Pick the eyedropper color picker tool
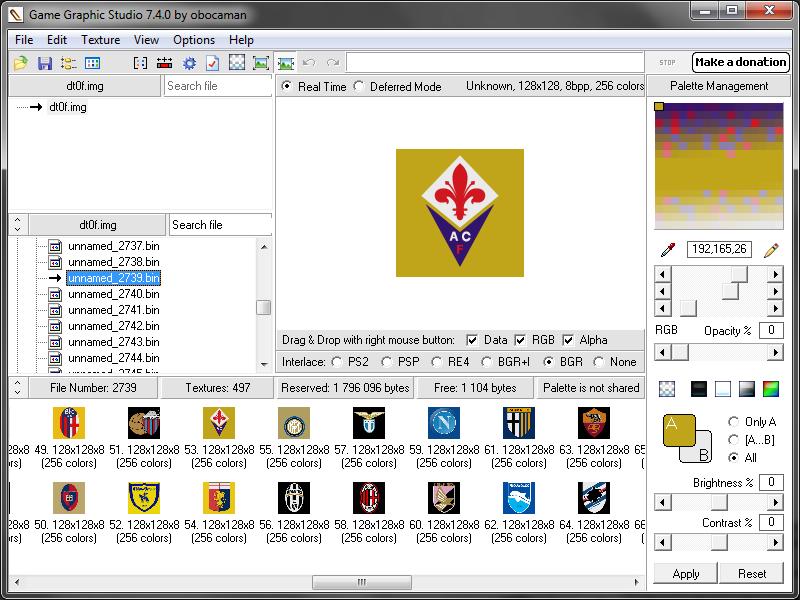The image size is (800, 600). coord(668,249)
